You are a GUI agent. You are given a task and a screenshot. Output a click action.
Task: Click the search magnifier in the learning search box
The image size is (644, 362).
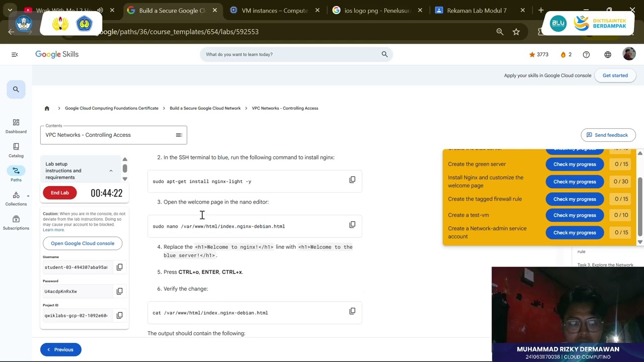pyautogui.click(x=384, y=54)
